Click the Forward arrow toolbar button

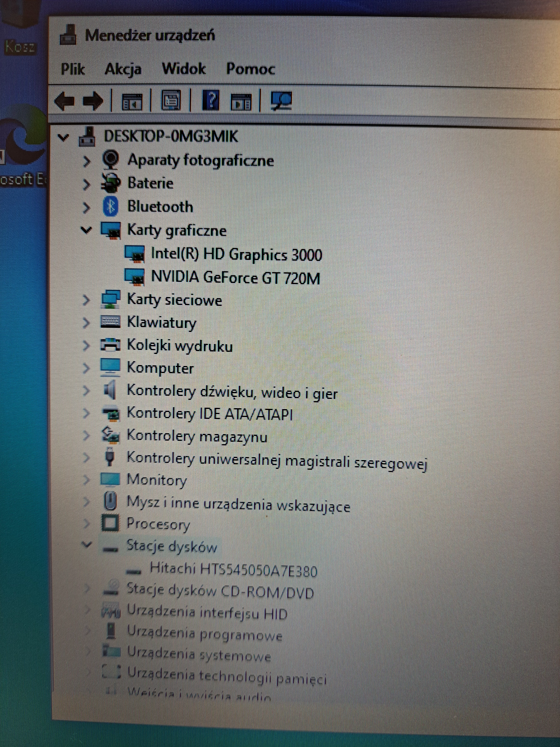tap(93, 101)
